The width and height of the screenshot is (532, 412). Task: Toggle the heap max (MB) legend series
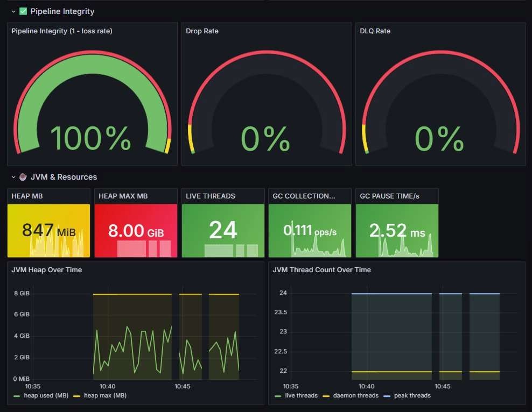click(105, 395)
